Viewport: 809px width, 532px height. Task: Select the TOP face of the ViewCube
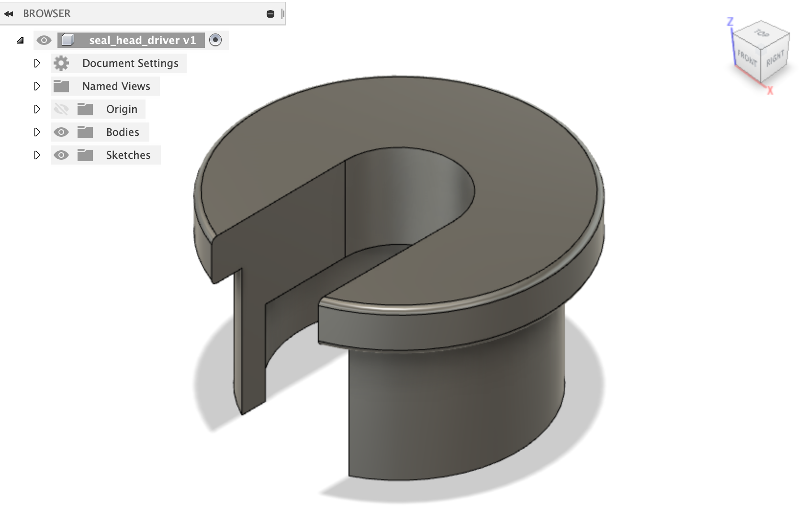(762, 33)
